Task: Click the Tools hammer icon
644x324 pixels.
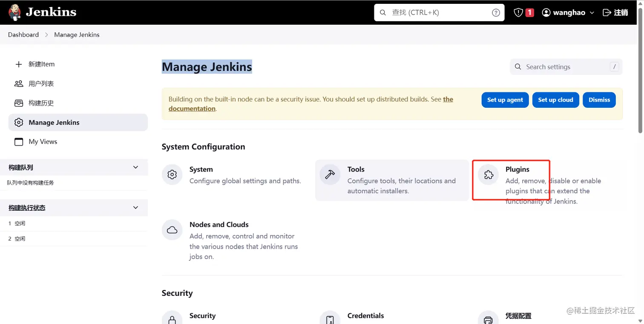Action: tap(330, 175)
